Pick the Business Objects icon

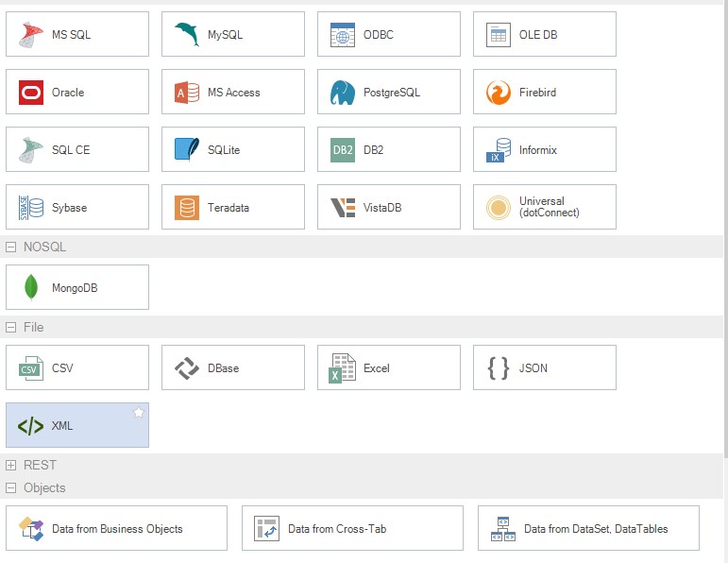(30, 529)
